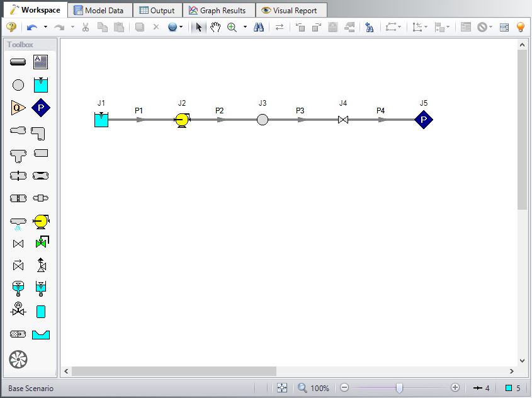This screenshot has width=532, height=398.
Task: Select reservoir junction J1 on canvas
Action: (x=101, y=120)
